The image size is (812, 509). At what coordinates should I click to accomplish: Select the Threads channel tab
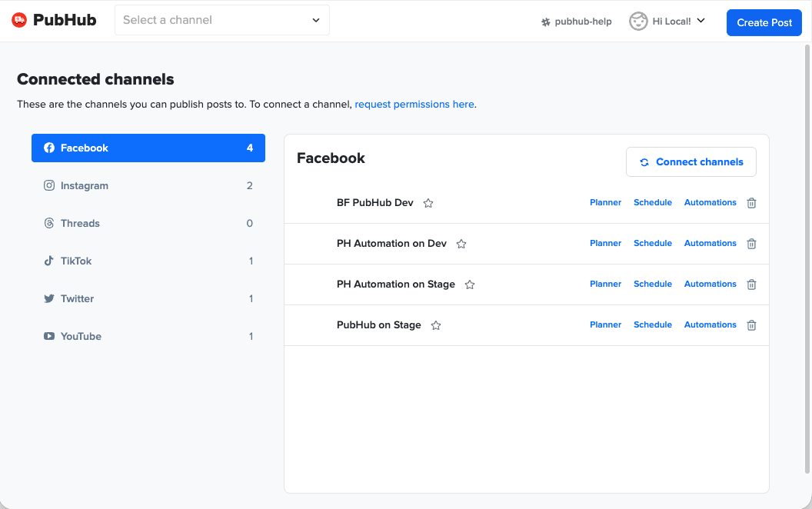tap(148, 223)
